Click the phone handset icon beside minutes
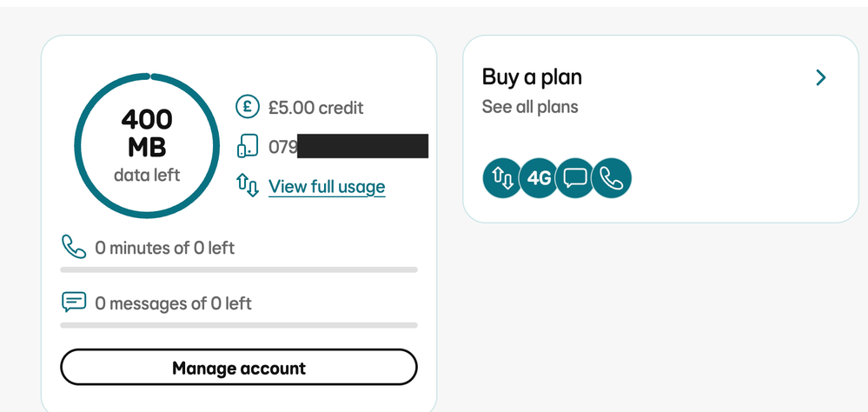This screenshot has height=412, width=868. [73, 247]
